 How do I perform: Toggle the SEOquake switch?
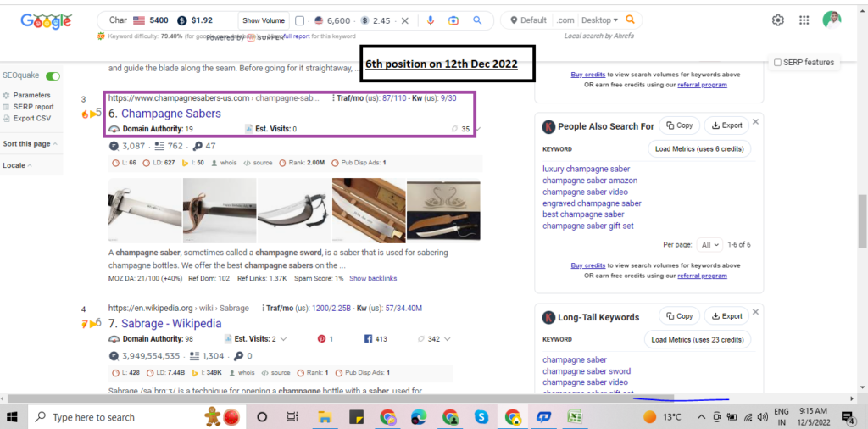[53, 75]
